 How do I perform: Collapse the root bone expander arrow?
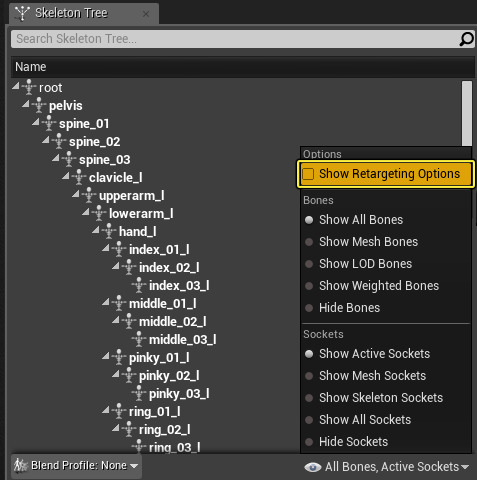[x=16, y=86]
